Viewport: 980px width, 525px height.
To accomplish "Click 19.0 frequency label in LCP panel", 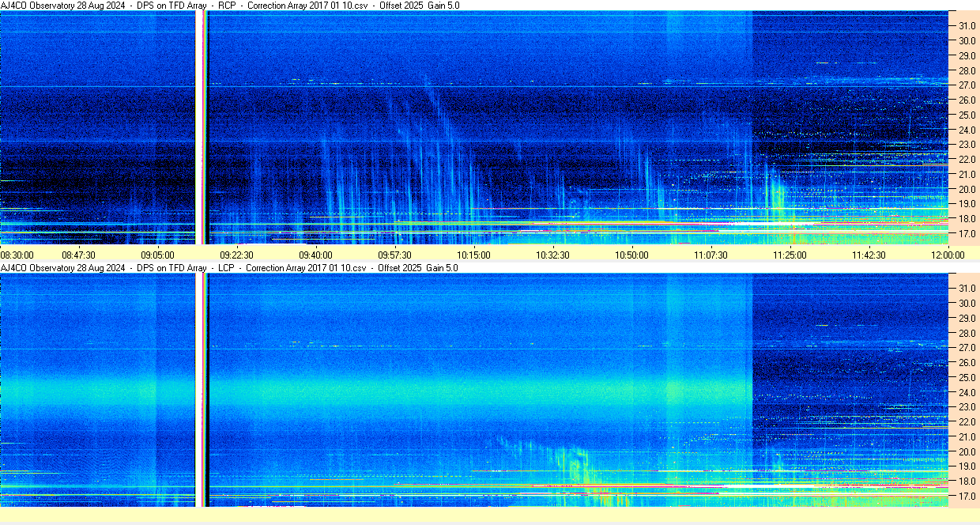I will pos(967,466).
